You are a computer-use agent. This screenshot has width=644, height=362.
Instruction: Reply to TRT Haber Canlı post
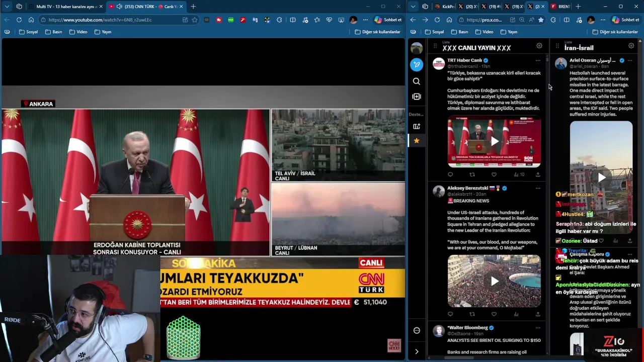tap(450, 174)
